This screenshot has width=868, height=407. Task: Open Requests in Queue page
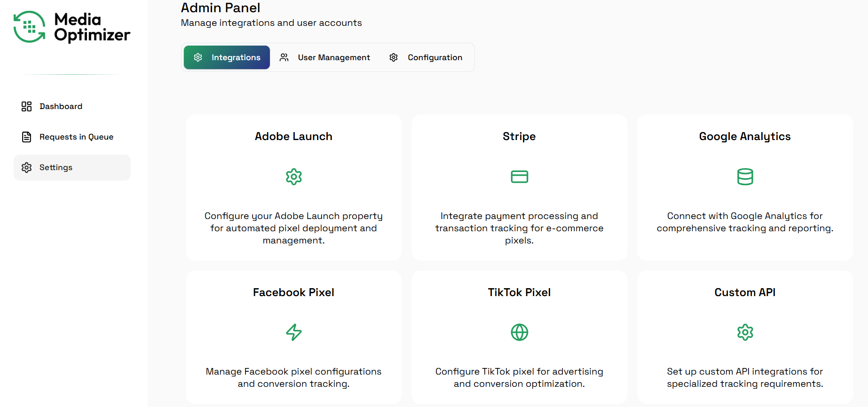(x=76, y=137)
